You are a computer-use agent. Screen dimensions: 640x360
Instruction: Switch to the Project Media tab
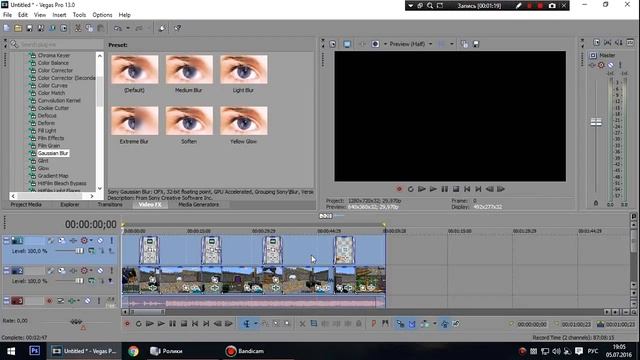(x=26, y=204)
